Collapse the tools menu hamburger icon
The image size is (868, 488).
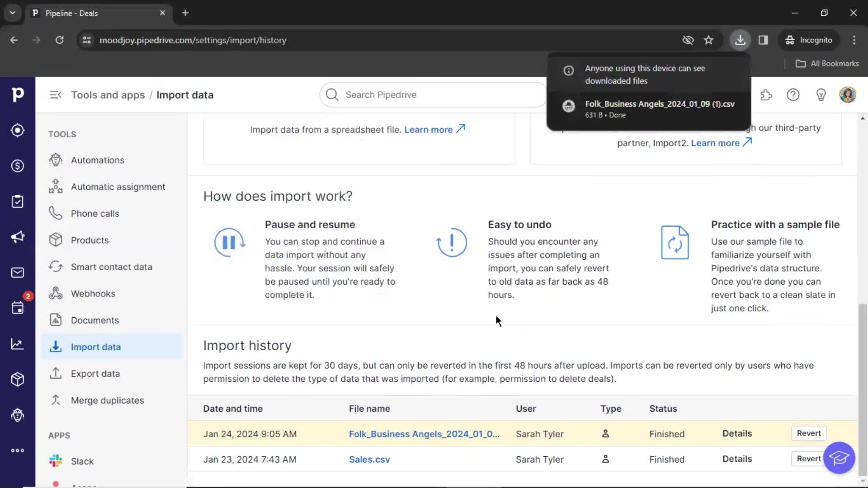(x=56, y=95)
